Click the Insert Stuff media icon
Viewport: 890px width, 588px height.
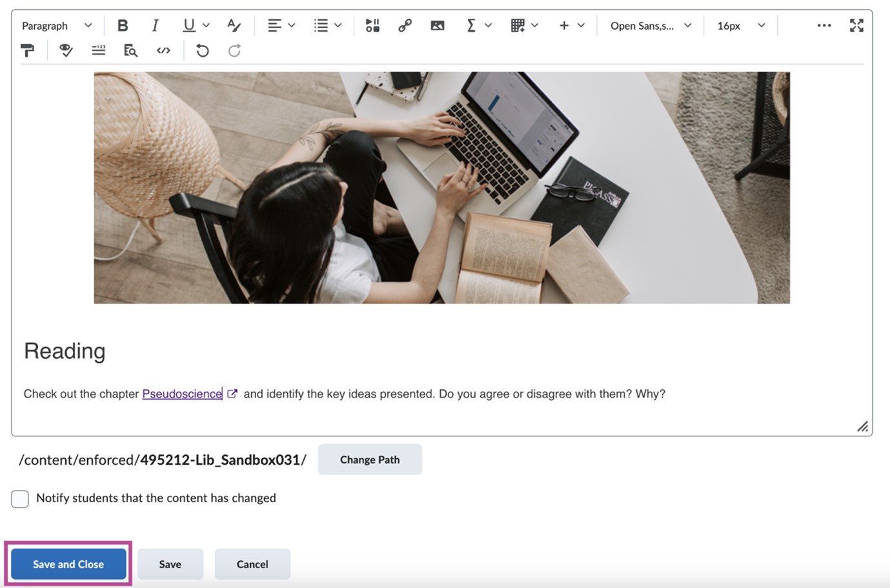click(372, 26)
